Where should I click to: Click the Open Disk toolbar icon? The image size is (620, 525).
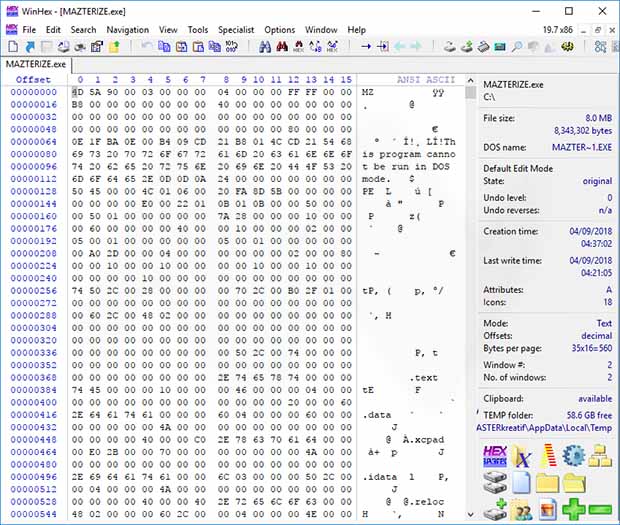(x=450, y=47)
